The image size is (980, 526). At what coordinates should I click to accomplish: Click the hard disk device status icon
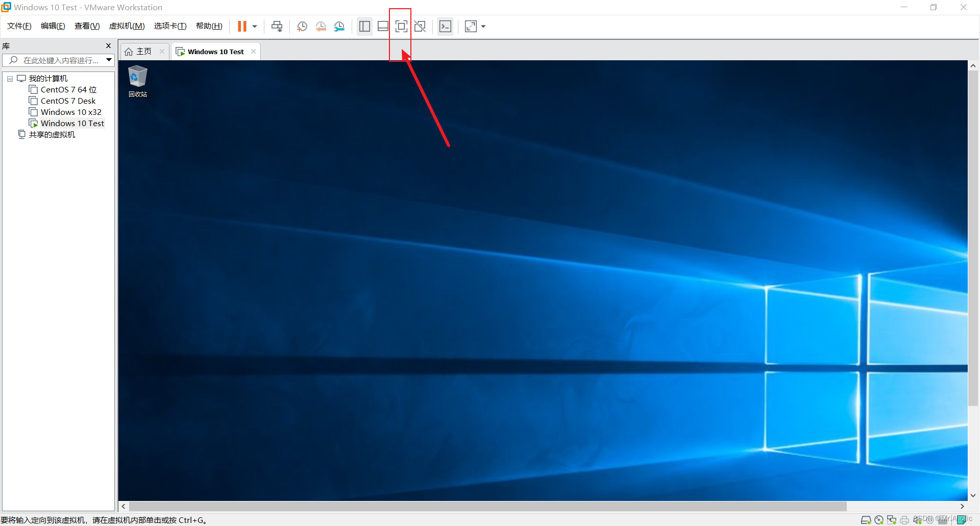866,520
